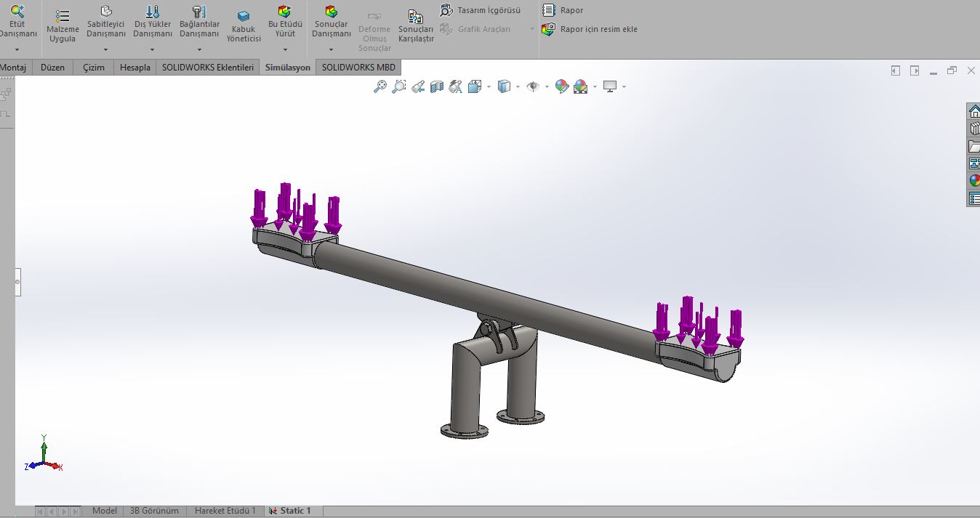Expand Dış Yükler Danışmanı dropdown arrow
The width and height of the screenshot is (980, 518).
(153, 49)
